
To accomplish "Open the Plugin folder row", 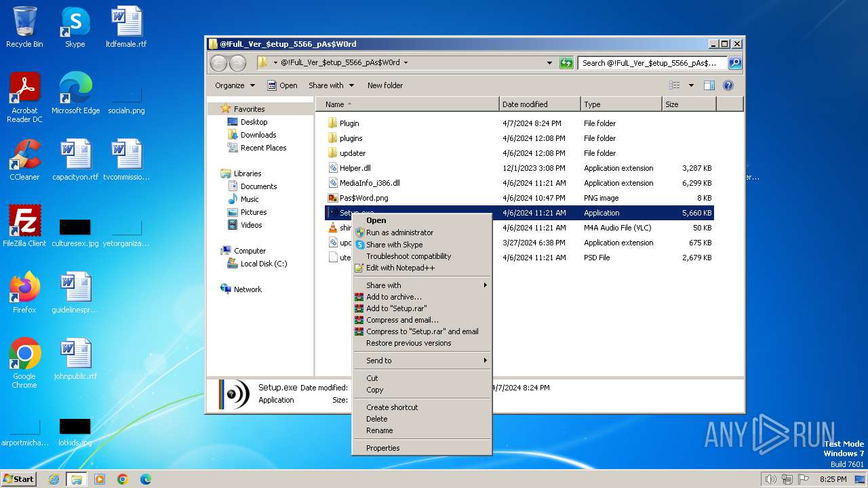I will click(519, 123).
